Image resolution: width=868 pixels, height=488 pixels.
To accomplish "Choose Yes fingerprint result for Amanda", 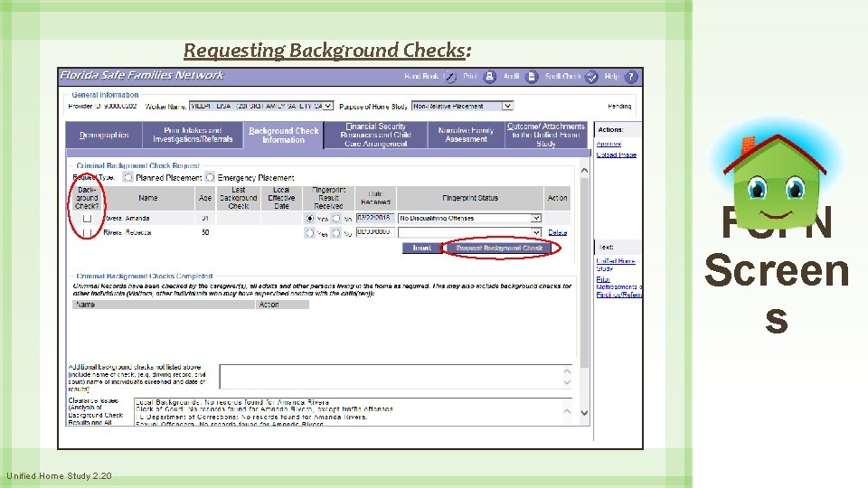I will [x=310, y=219].
